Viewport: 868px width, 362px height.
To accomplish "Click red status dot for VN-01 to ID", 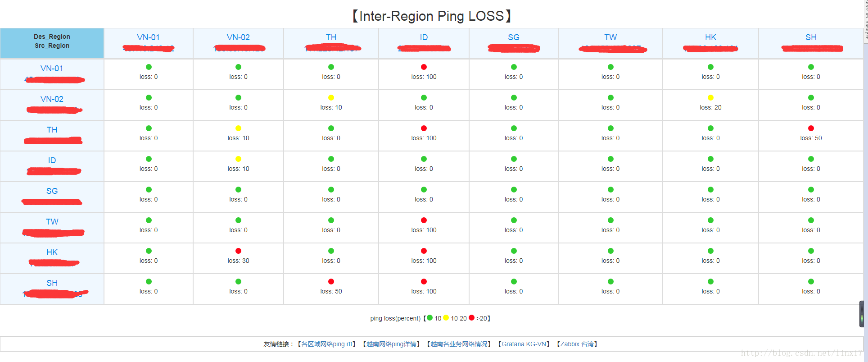I will (x=424, y=67).
